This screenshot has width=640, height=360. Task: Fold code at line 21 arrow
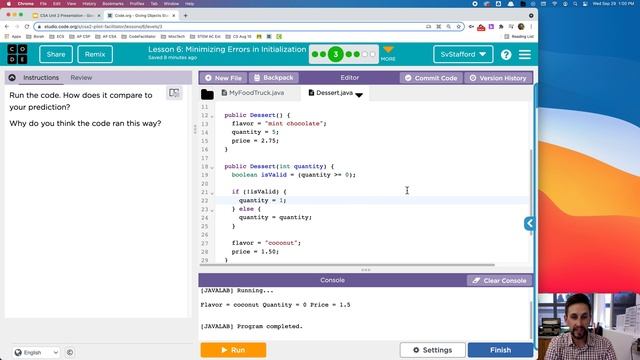(x=212, y=193)
